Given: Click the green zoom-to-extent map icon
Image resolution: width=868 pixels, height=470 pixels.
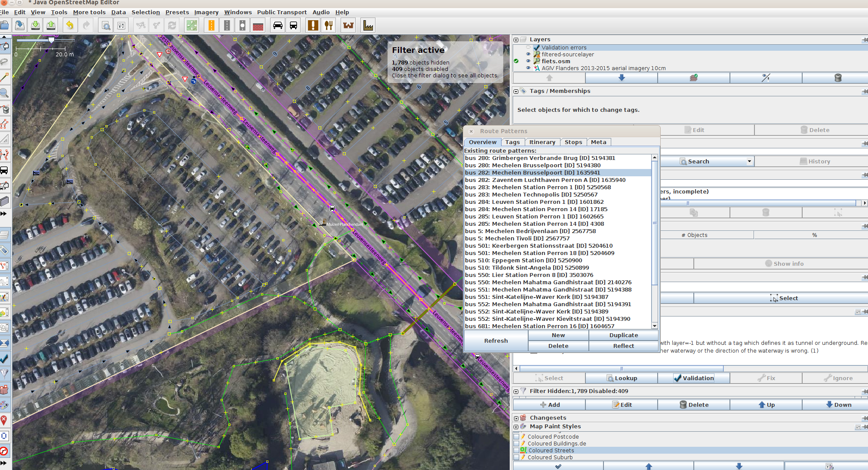Looking at the screenshot, I should click(191, 25).
